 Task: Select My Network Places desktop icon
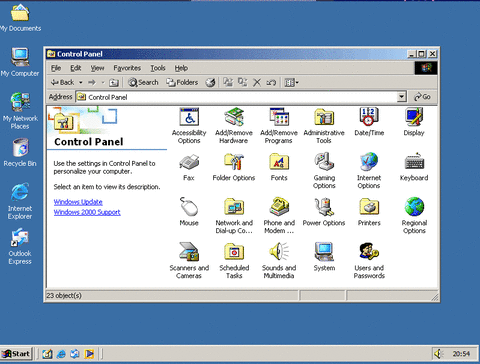[20, 111]
